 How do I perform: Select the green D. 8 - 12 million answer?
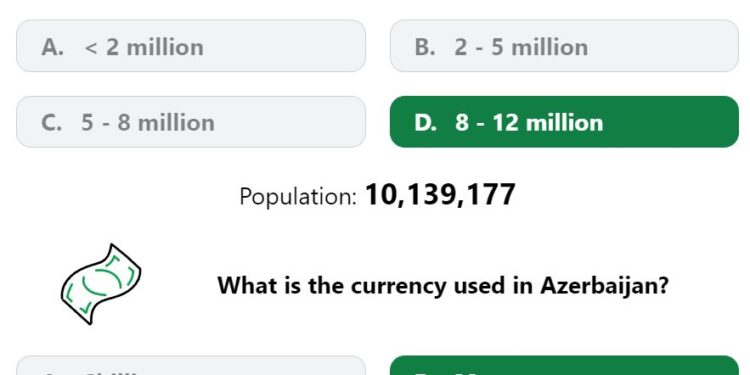point(564,122)
